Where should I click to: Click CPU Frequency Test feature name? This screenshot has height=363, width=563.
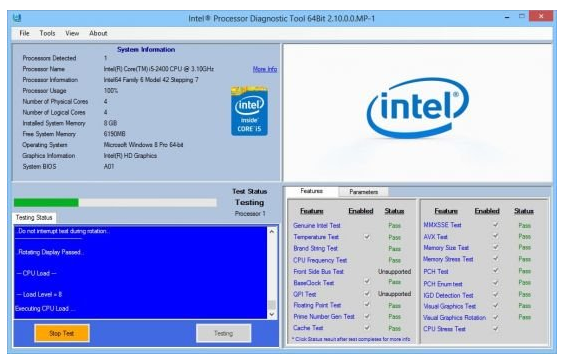coord(320,260)
